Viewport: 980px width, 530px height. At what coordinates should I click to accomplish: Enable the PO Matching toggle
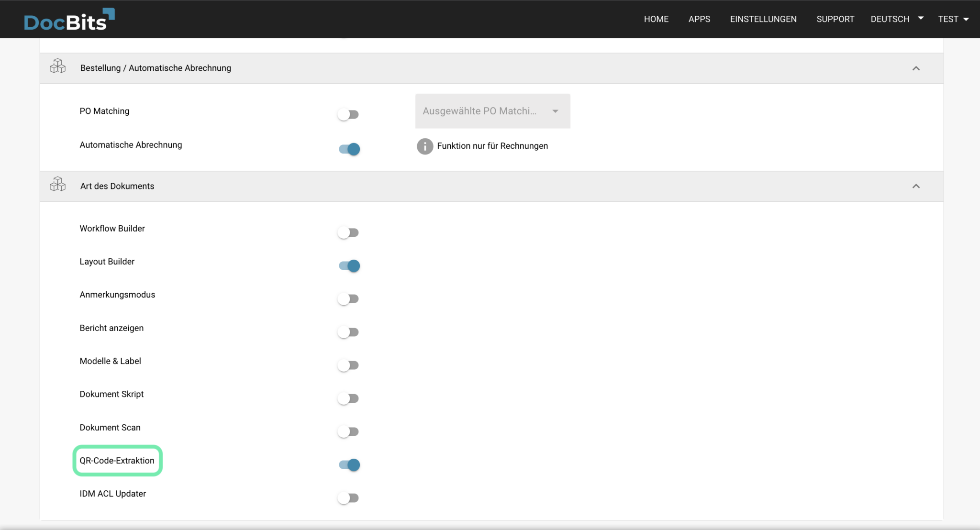pos(348,115)
